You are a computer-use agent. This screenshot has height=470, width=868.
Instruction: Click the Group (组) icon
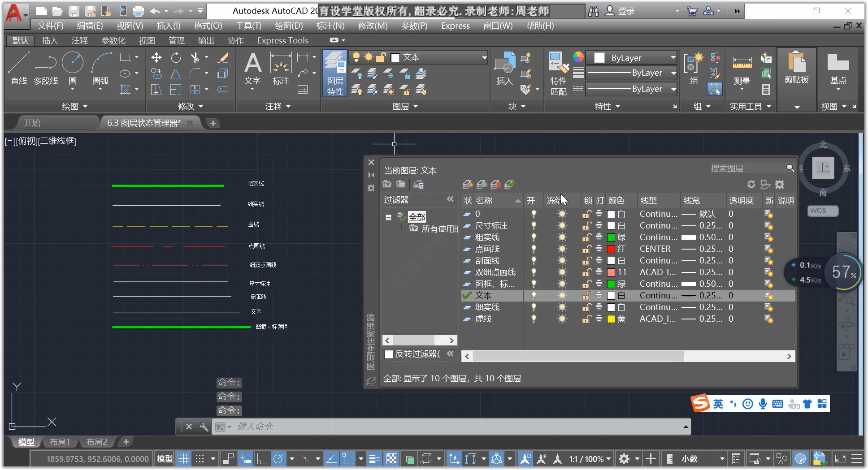pos(694,68)
